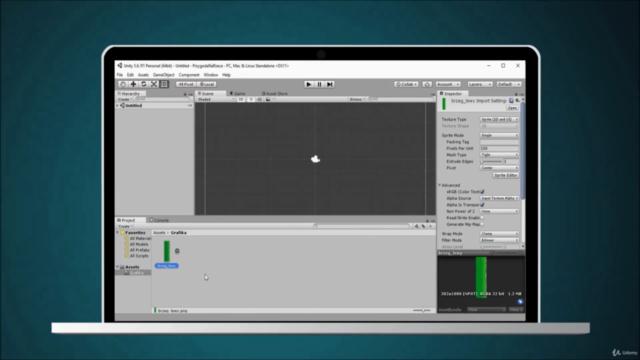Select All Prefabs in Favorites
The height and width of the screenshot is (360, 640).
137,250
